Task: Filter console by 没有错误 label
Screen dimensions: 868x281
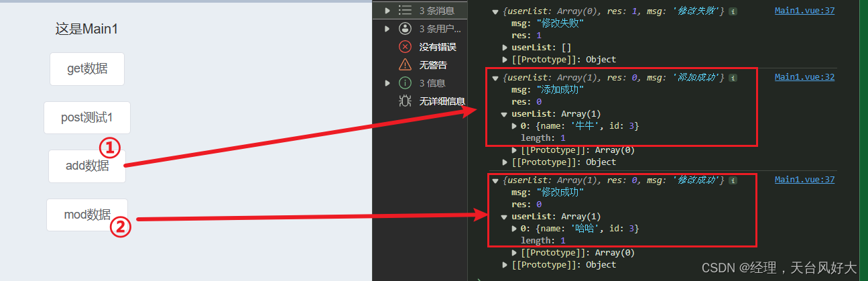Action: (438, 46)
